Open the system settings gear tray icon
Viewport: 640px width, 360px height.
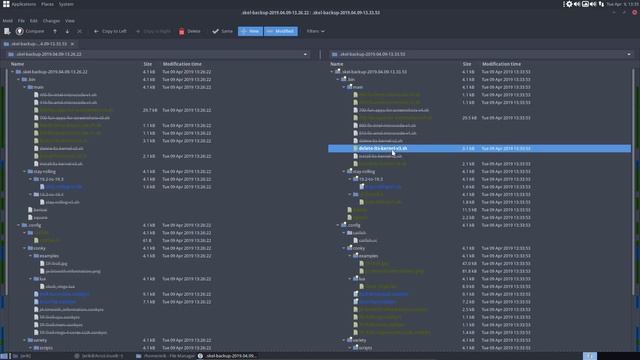point(569,4)
